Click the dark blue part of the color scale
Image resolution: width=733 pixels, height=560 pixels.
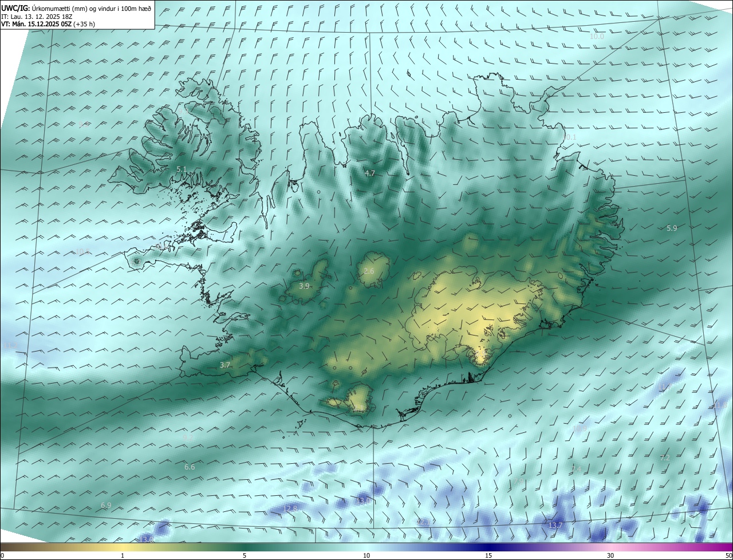tap(488, 547)
